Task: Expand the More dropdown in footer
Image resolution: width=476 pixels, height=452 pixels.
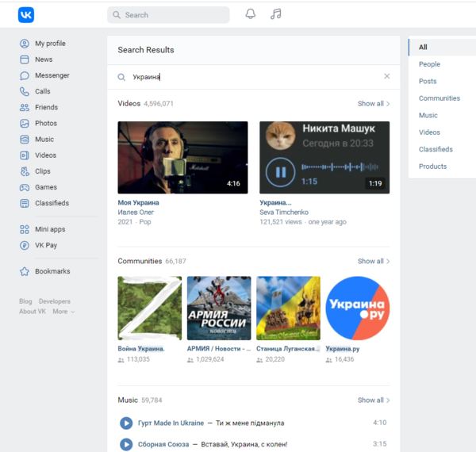Action: [x=63, y=312]
